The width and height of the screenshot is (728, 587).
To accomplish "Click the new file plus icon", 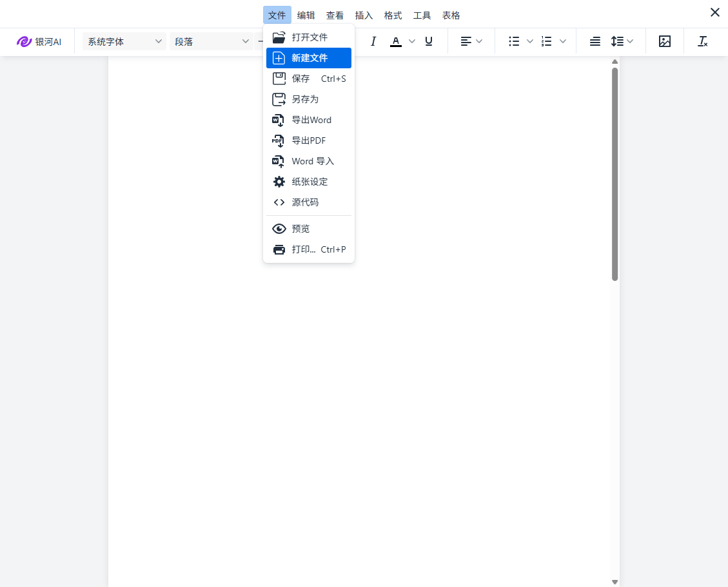I will coord(279,58).
